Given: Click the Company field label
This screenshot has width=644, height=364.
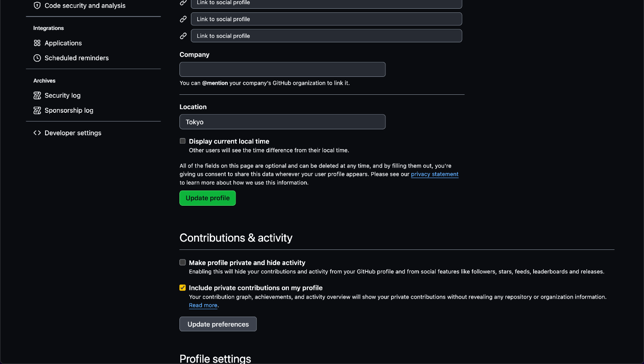Looking at the screenshot, I should pos(195,54).
